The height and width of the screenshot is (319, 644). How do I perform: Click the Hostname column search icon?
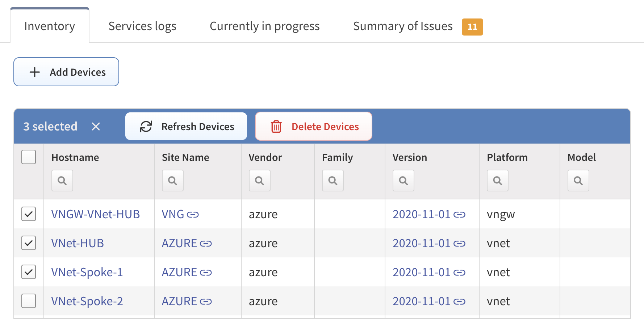(62, 181)
